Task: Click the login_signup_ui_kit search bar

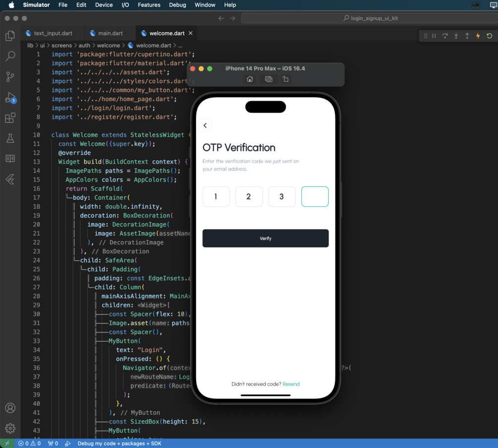Action: point(370,18)
